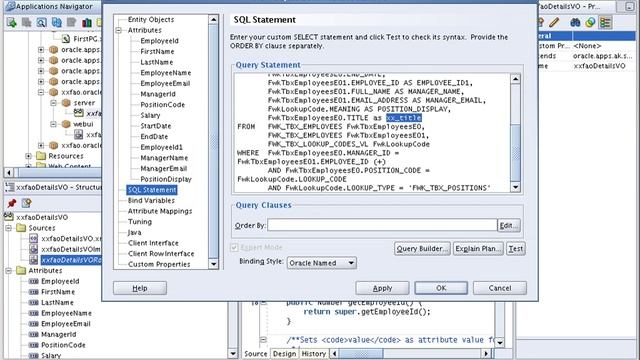Click the Sources folder icon in Structure panel
The image size is (640, 360).
21,228
